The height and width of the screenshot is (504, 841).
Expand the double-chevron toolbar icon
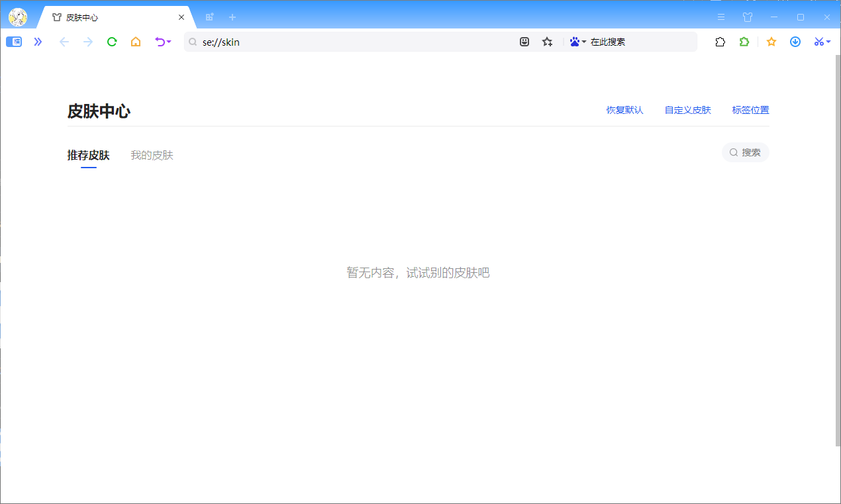coord(38,42)
